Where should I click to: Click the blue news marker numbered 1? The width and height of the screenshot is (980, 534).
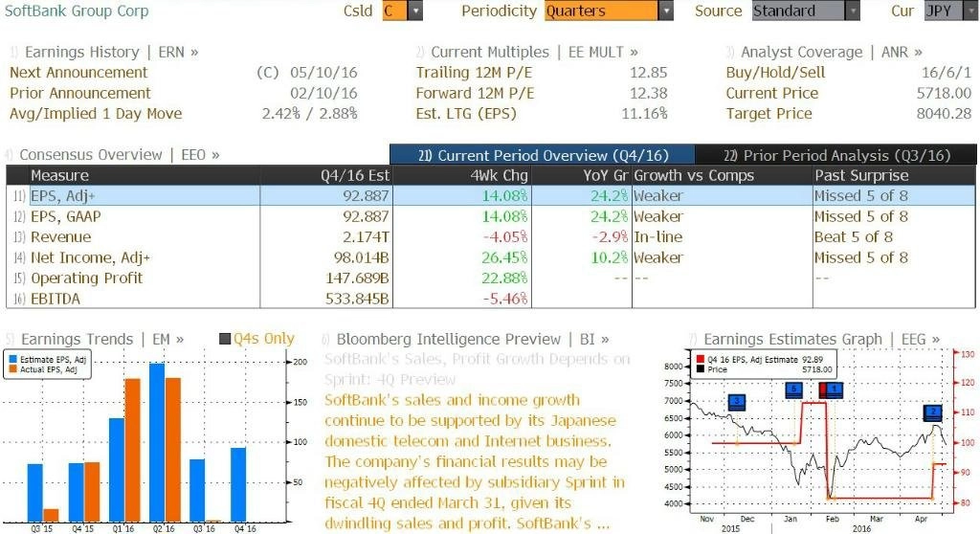pos(835,390)
